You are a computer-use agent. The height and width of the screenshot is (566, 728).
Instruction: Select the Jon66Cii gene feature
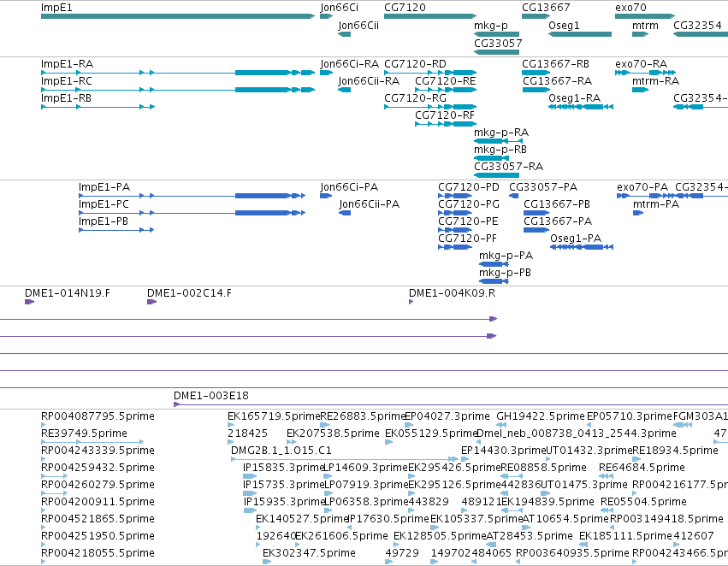click(345, 34)
